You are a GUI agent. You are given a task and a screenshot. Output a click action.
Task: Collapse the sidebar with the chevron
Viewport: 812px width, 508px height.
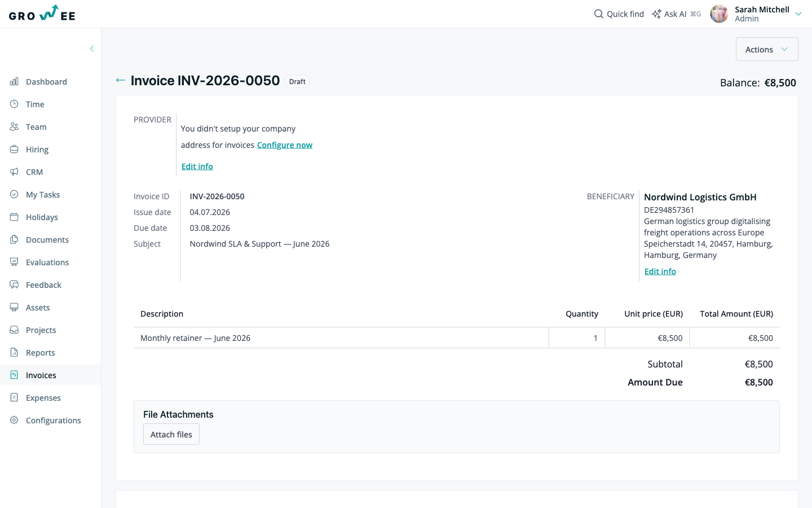[x=92, y=49]
